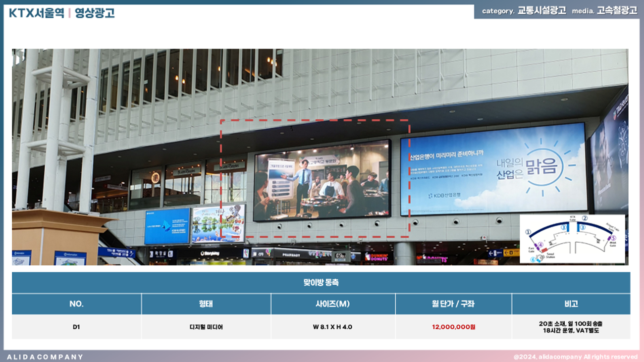Click the '월 단가 / 구좌' column header
The width and height of the screenshot is (644, 362).
(x=453, y=304)
